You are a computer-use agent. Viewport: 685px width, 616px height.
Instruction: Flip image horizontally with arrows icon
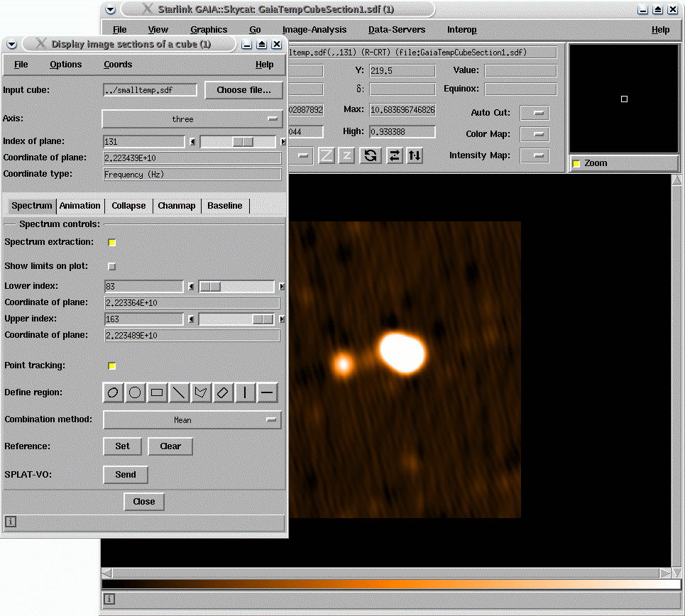point(394,155)
